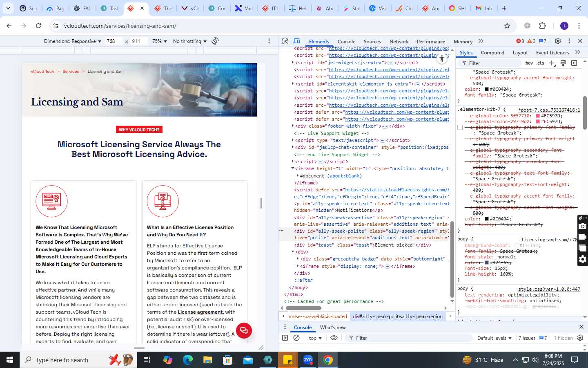
Task: Show the console sidebar
Action: [x=285, y=338]
